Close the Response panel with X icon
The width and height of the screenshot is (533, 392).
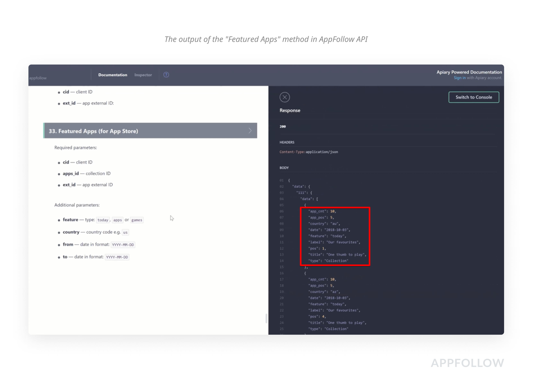click(x=284, y=97)
